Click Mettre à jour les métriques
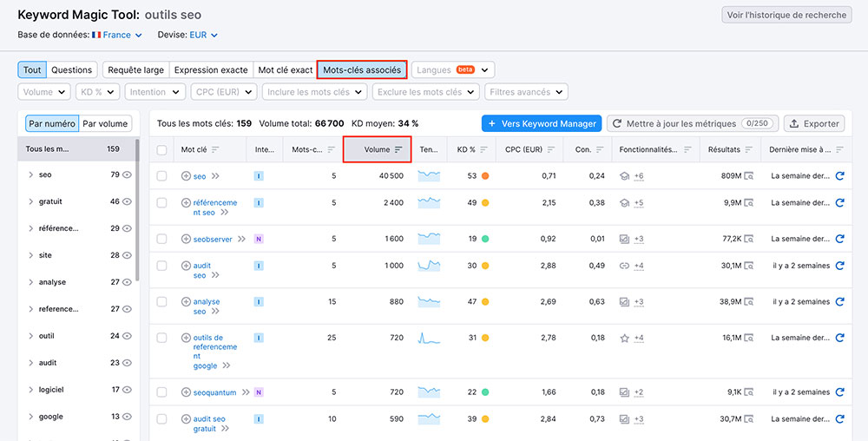 pos(693,124)
